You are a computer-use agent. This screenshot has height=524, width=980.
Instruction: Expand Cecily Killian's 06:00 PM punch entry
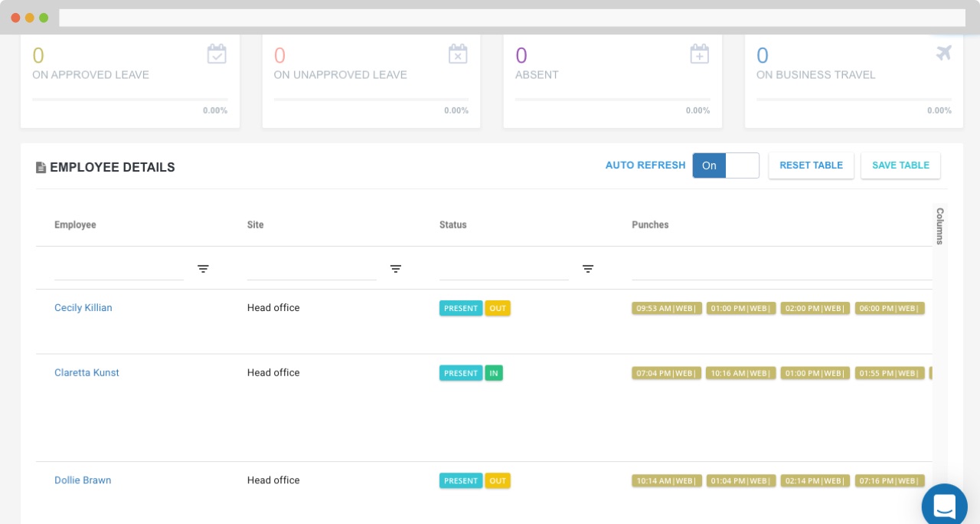[890, 308]
